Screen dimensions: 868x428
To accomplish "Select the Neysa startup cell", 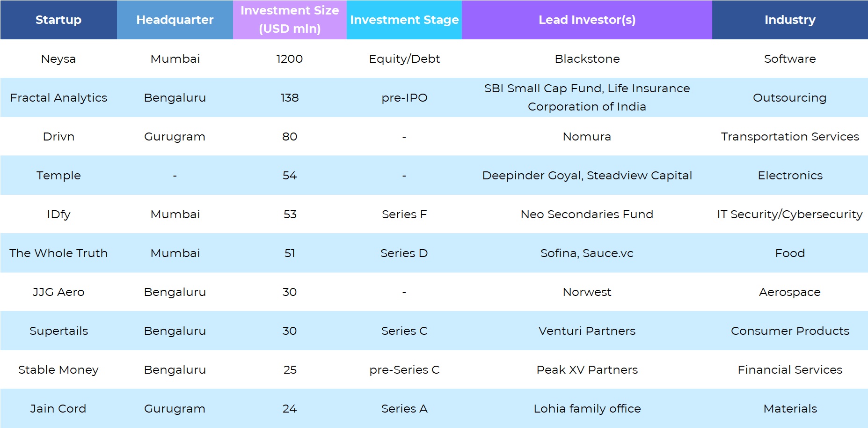I will (58, 59).
